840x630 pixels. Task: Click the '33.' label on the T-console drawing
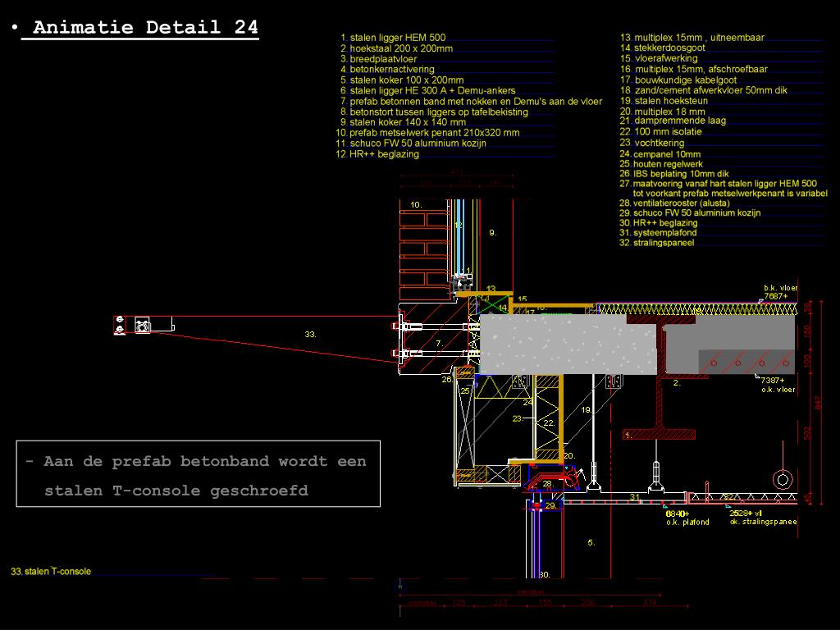311,335
